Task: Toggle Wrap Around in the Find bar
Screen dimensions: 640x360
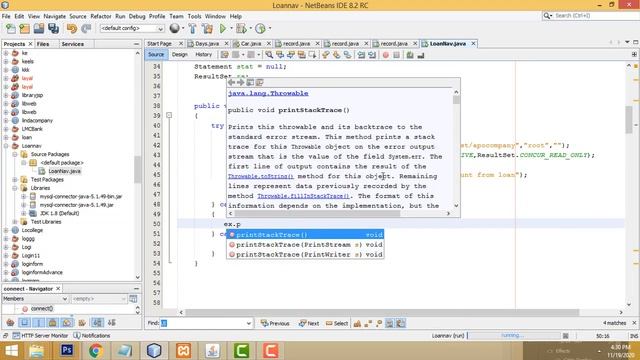Action: tap(401, 323)
